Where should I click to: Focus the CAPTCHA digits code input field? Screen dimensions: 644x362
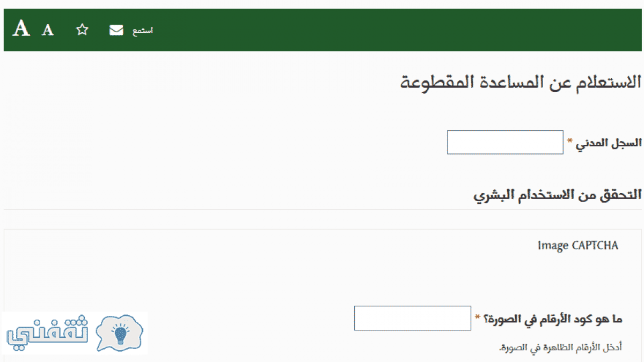coord(413,318)
